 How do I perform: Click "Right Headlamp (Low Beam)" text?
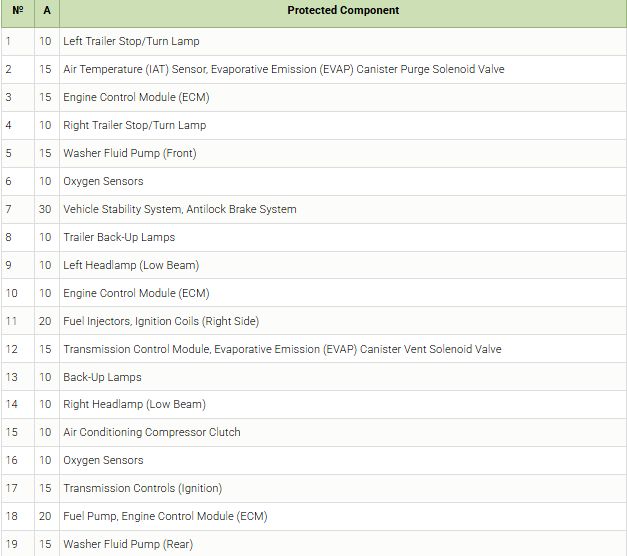(134, 404)
